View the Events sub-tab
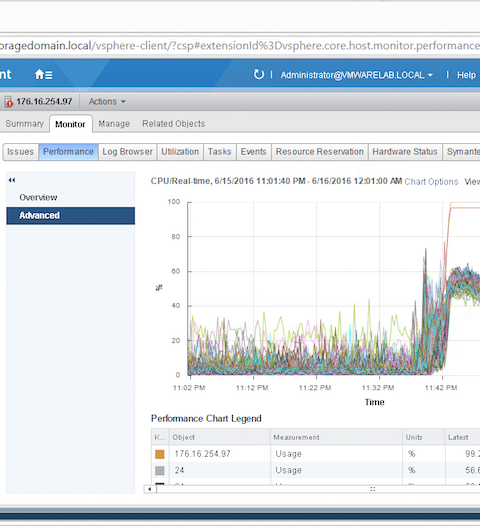 pyautogui.click(x=253, y=152)
